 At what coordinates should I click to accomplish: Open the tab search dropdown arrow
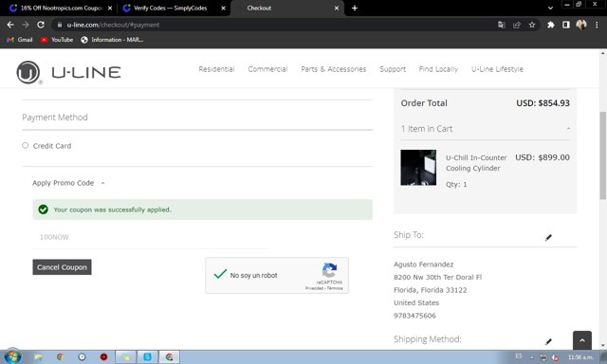click(x=550, y=9)
